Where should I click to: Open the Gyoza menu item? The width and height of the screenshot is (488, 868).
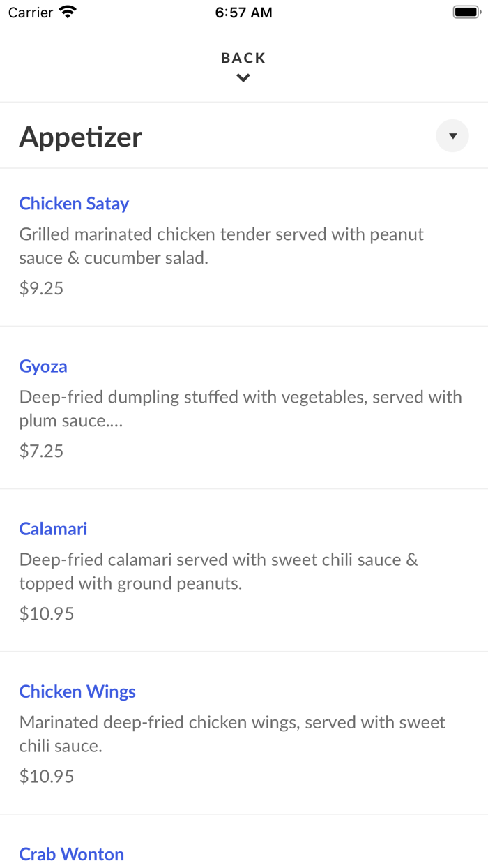pos(43,366)
